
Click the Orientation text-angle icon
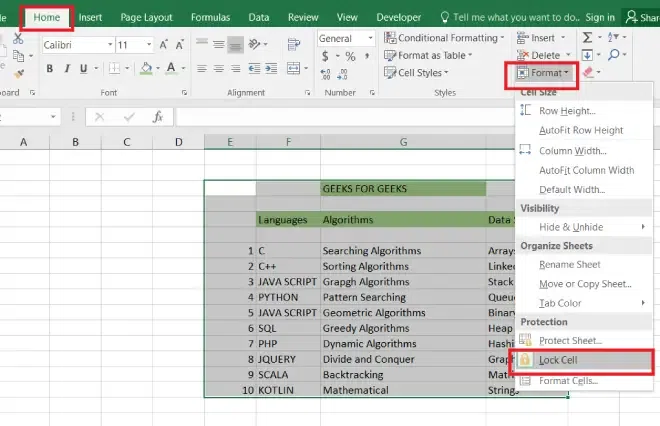(254, 44)
